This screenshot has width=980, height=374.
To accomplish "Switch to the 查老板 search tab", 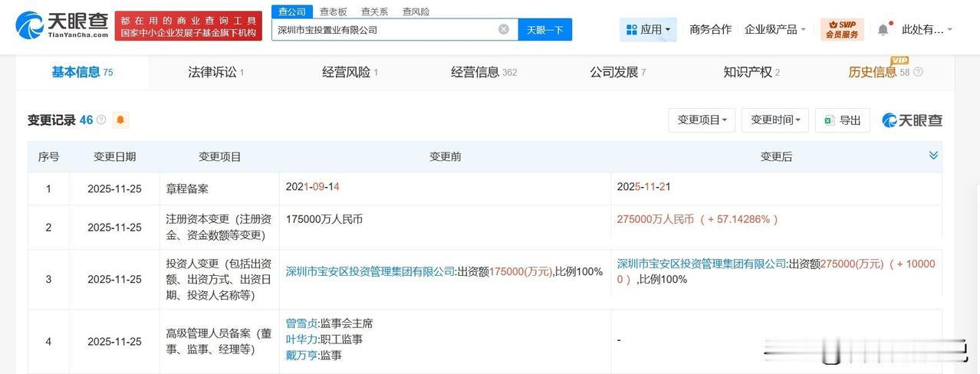I will pyautogui.click(x=334, y=11).
